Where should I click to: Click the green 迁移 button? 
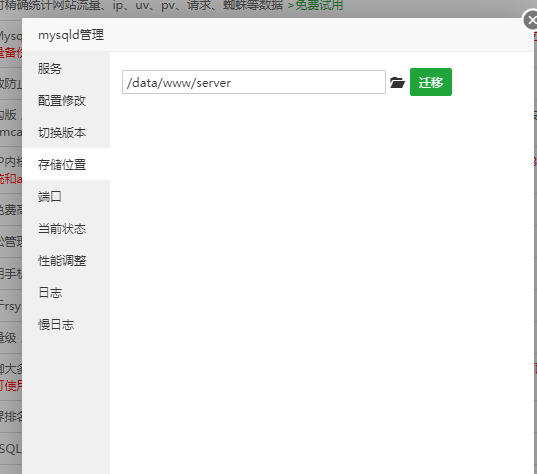tap(431, 82)
